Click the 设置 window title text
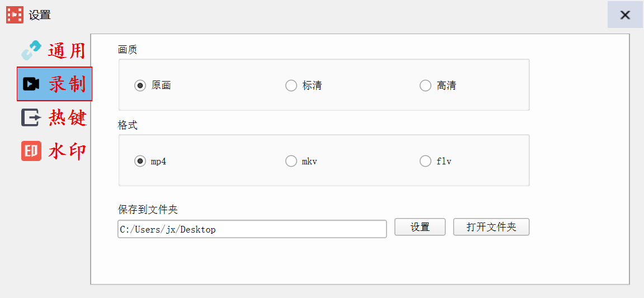The height and width of the screenshot is (298, 644). tap(40, 15)
